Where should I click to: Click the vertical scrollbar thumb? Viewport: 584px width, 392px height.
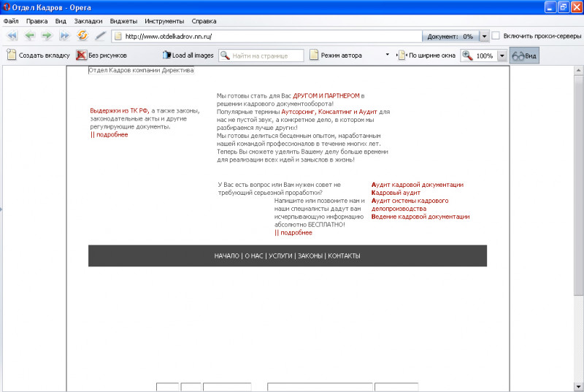[x=578, y=186]
